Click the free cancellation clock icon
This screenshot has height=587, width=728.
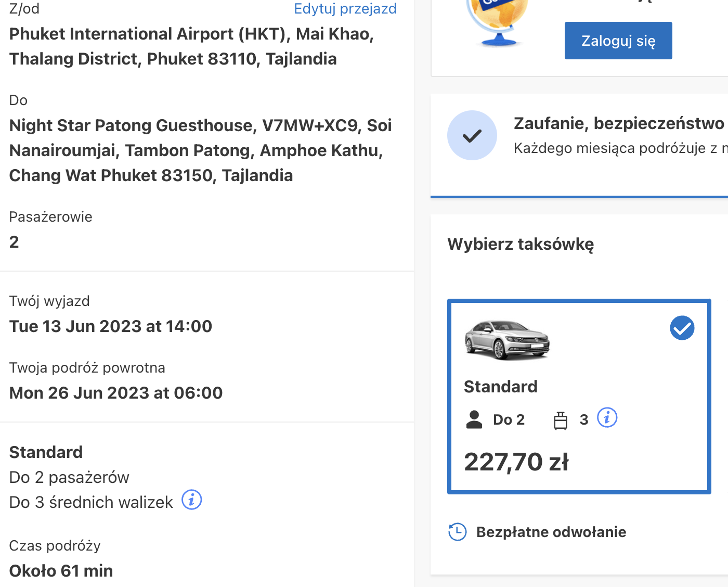(x=457, y=532)
